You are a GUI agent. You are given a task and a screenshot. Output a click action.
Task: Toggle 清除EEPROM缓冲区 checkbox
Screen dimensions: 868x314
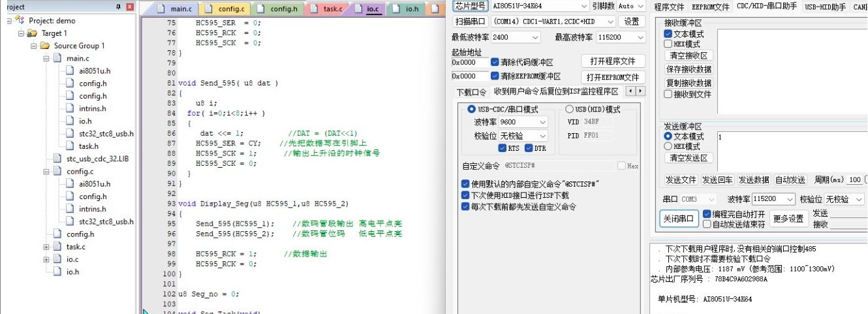pos(495,76)
